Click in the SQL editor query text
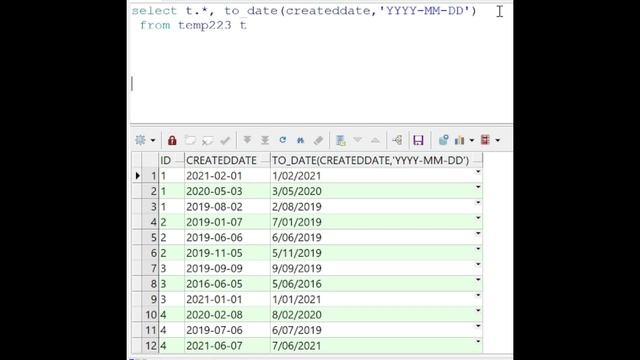This screenshot has width=640, height=360. click(x=304, y=18)
